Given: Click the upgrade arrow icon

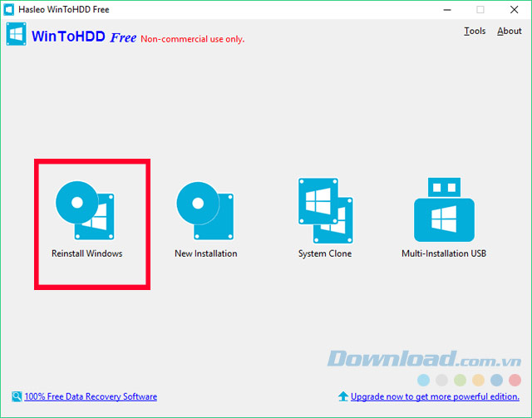Looking at the screenshot, I should tap(343, 396).
